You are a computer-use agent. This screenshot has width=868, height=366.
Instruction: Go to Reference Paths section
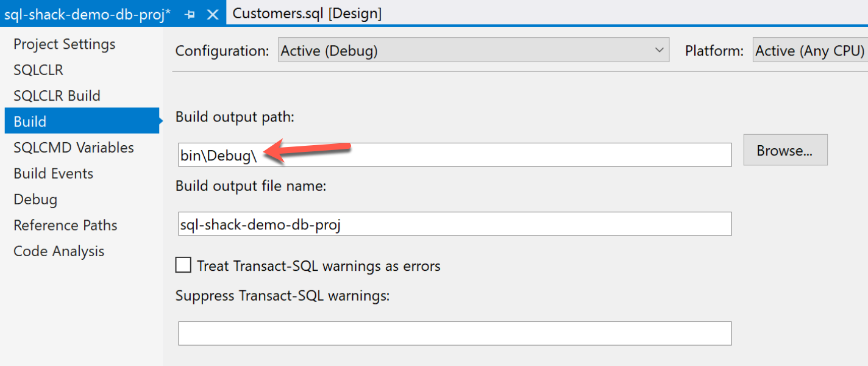65,226
